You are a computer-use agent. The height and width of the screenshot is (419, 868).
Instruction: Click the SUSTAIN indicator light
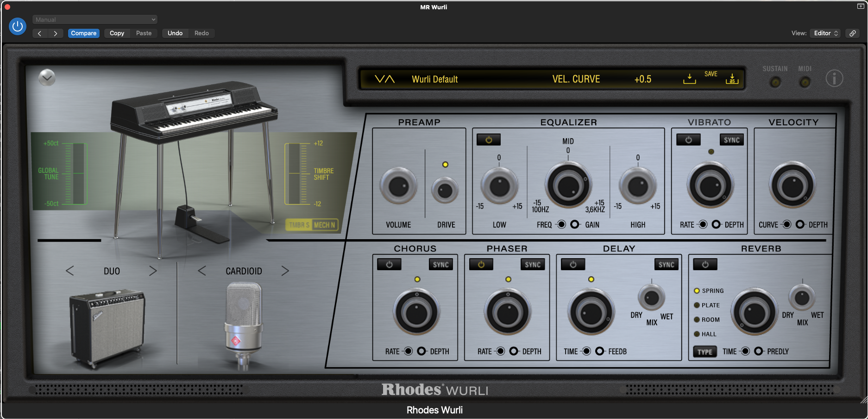[x=775, y=83]
